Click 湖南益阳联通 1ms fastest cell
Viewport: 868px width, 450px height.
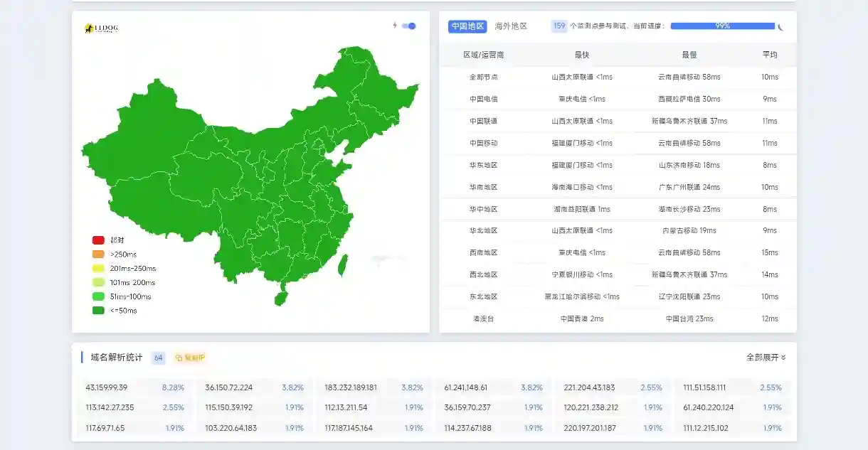582,209
